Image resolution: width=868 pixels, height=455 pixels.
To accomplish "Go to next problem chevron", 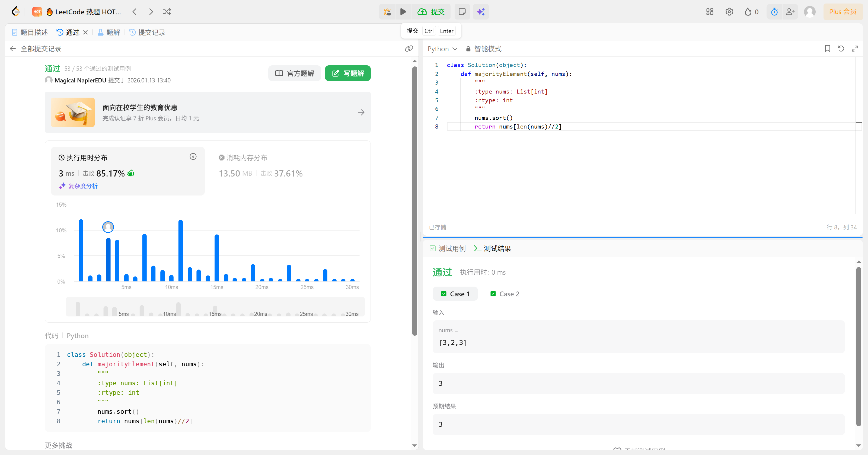I will (151, 12).
